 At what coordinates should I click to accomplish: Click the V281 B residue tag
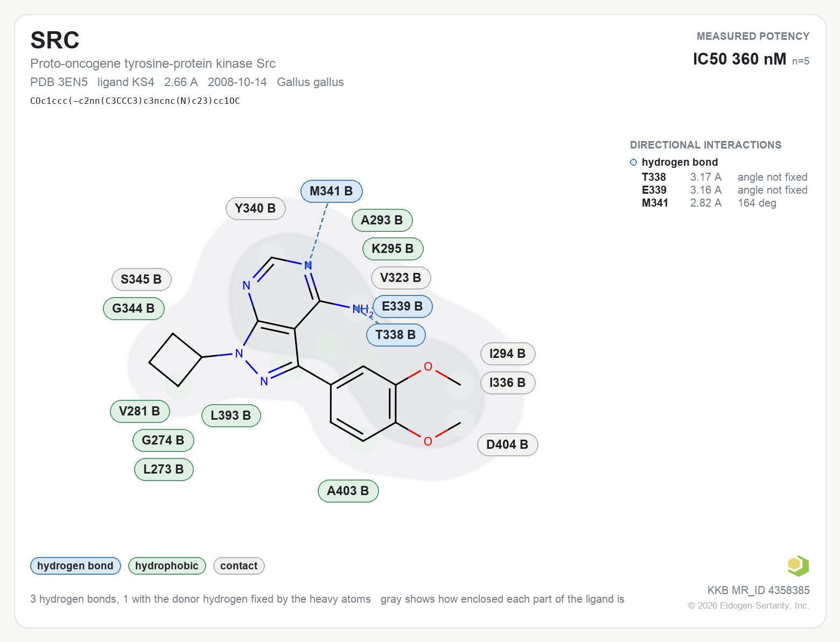click(139, 411)
